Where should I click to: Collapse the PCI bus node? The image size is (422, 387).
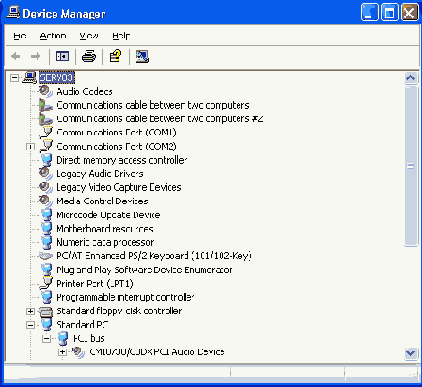(47, 339)
